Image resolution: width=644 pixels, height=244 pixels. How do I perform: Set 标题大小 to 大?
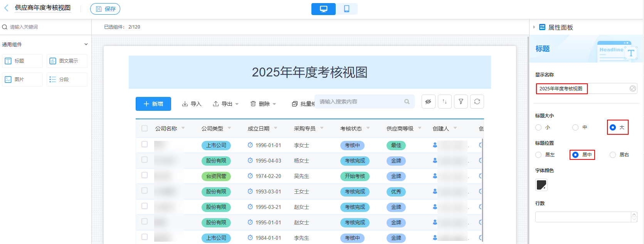pyautogui.click(x=613, y=127)
